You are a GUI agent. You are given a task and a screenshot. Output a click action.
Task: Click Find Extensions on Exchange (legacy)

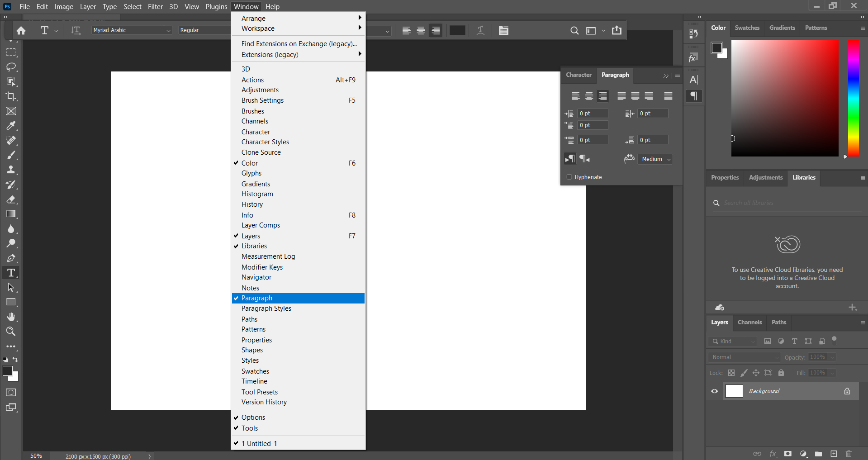point(299,44)
